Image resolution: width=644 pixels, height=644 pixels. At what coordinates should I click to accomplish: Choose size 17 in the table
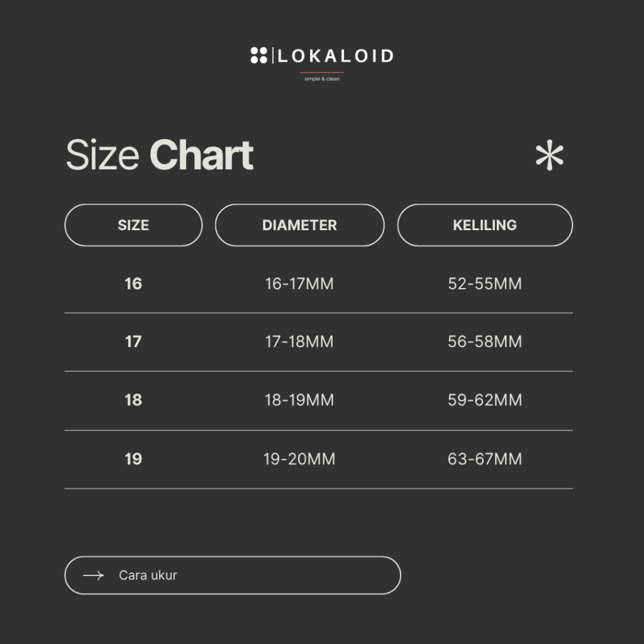click(x=133, y=341)
